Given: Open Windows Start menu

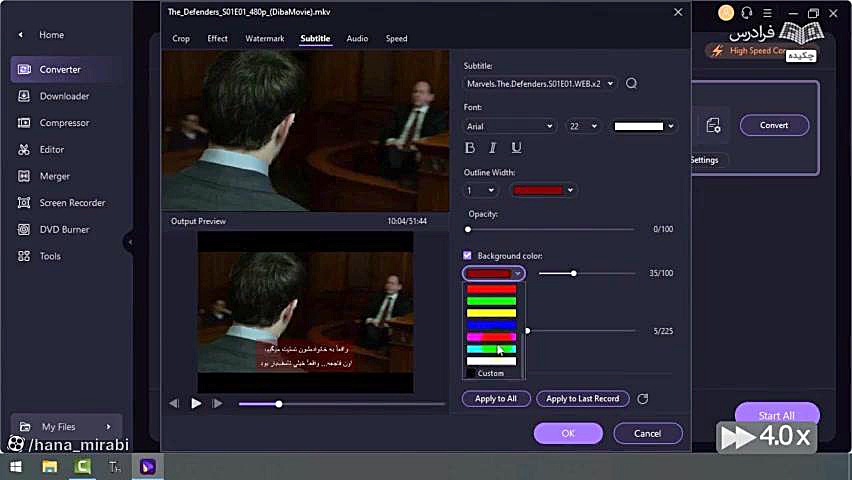Looking at the screenshot, I should [x=16, y=467].
